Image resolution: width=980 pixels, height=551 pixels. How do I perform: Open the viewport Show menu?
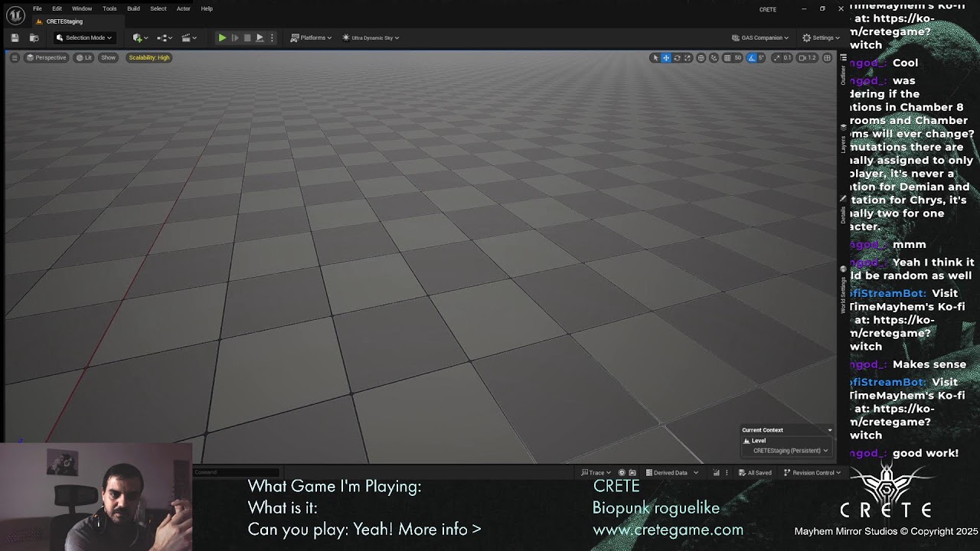click(x=108, y=57)
